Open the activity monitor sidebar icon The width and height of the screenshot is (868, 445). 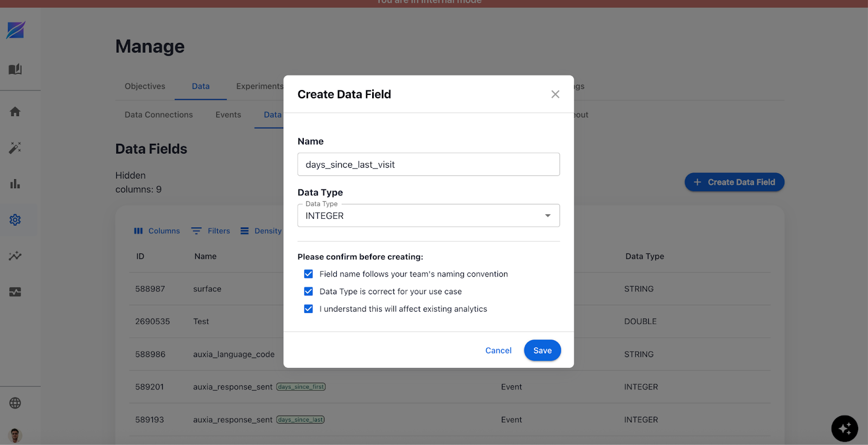point(15,292)
